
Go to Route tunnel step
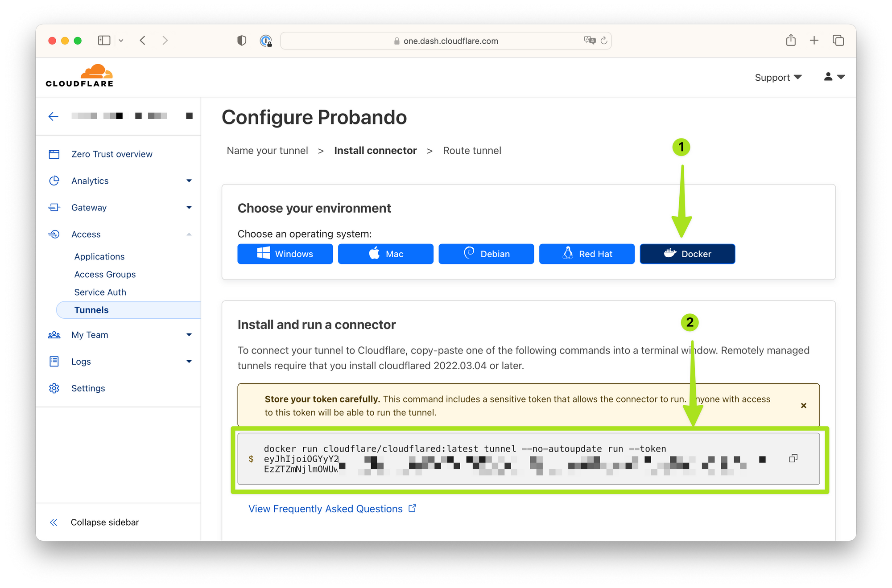point(472,151)
